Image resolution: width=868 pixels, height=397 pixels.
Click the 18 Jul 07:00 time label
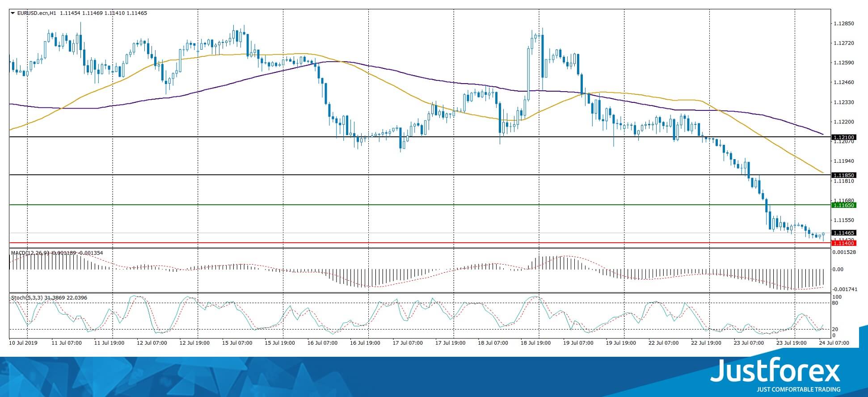pos(493,343)
